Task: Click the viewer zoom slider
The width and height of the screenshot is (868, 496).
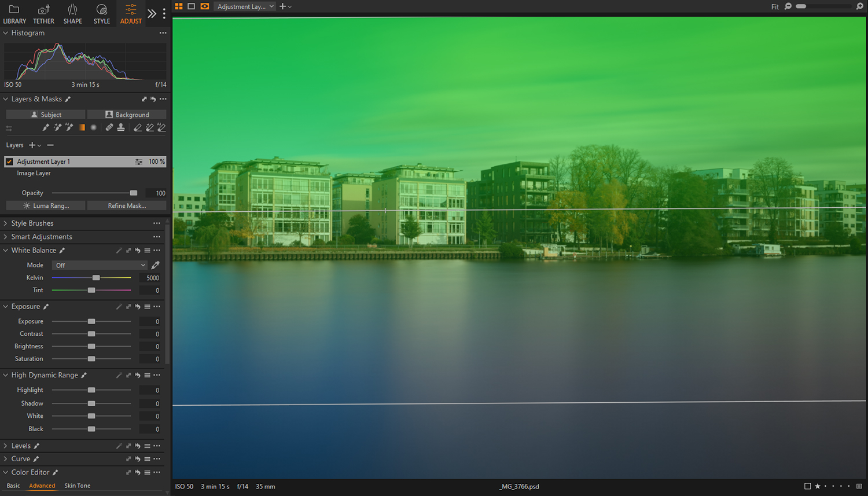Action: 823,6
